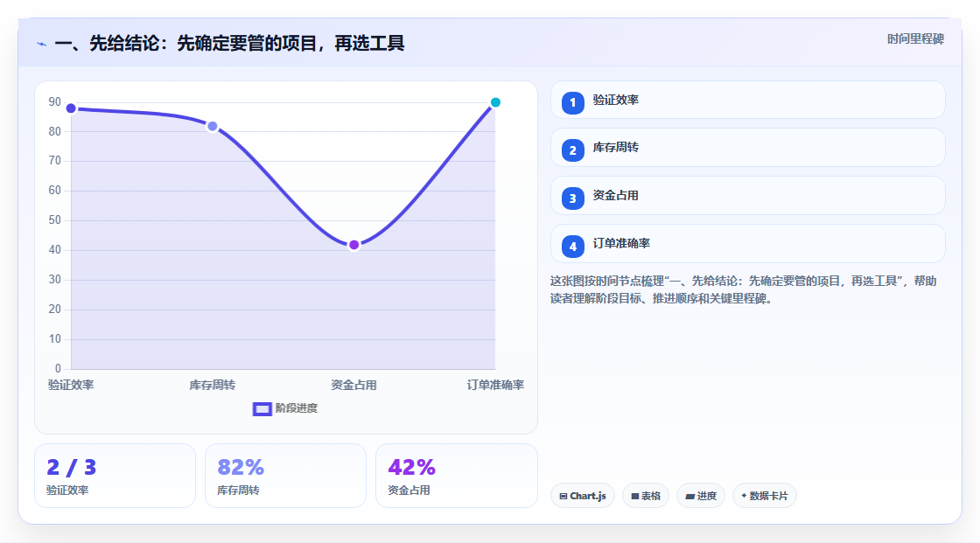
Task: Open the 资金占用 list item text
Action: coord(616,196)
